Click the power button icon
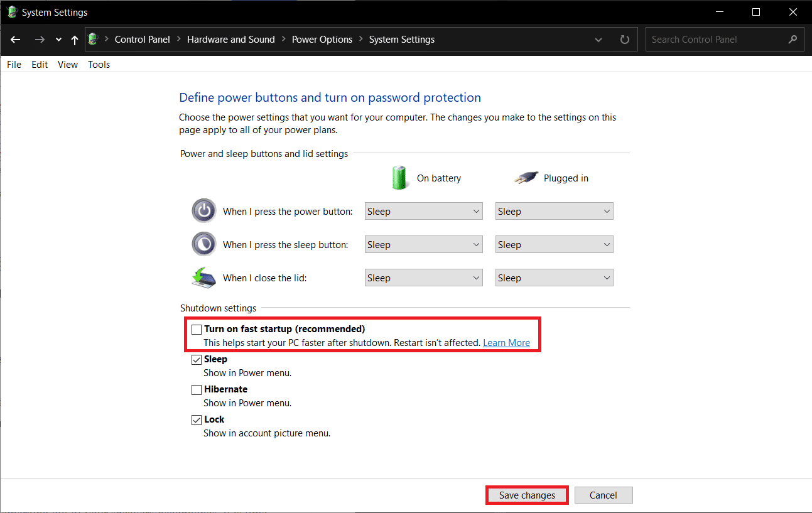 click(204, 211)
